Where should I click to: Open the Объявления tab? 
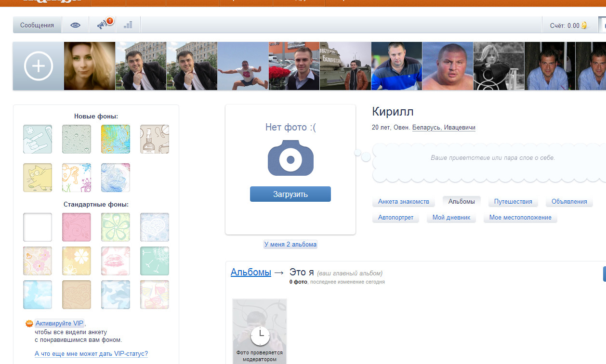coord(569,202)
